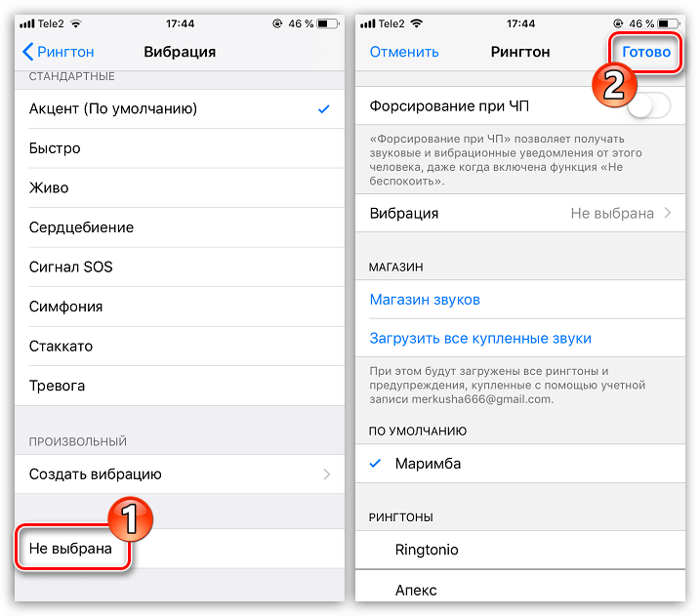Select the Сердцебиение vibration pattern

180,227
